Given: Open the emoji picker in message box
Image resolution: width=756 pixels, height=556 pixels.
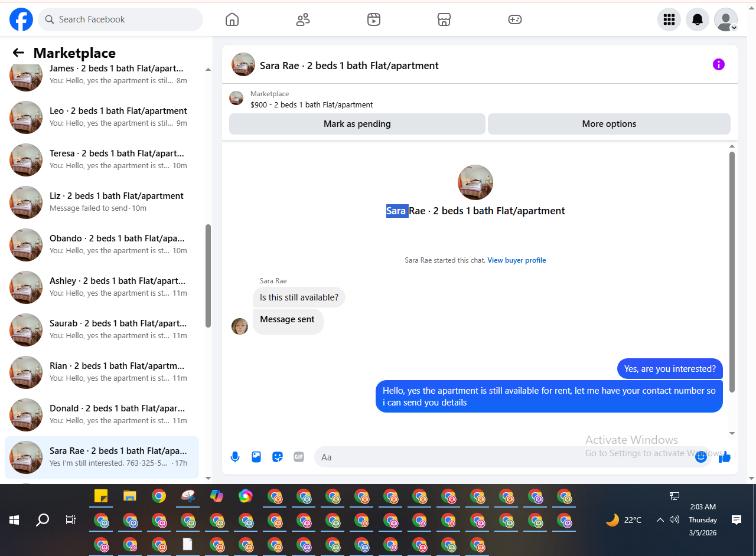Looking at the screenshot, I should click(x=701, y=457).
